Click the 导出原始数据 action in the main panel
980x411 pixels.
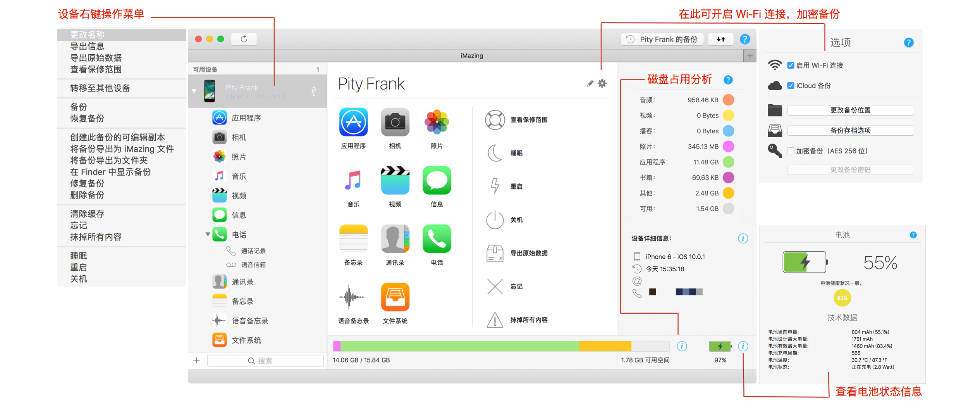517,253
